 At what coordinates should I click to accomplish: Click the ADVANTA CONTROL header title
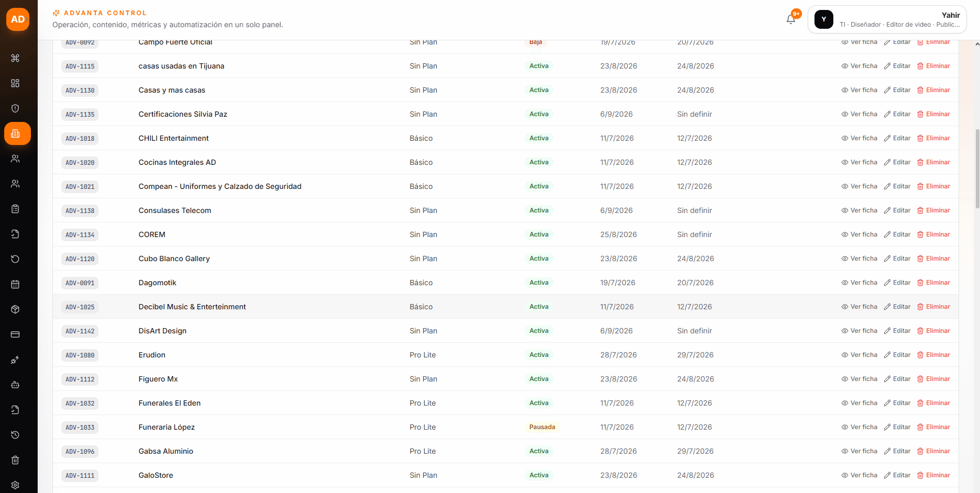pyautogui.click(x=105, y=13)
